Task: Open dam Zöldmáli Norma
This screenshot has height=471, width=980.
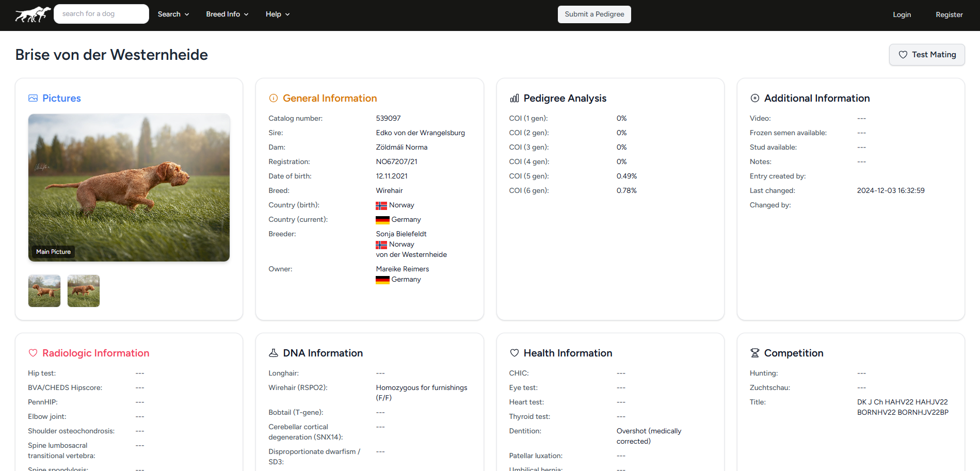Action: tap(401, 147)
